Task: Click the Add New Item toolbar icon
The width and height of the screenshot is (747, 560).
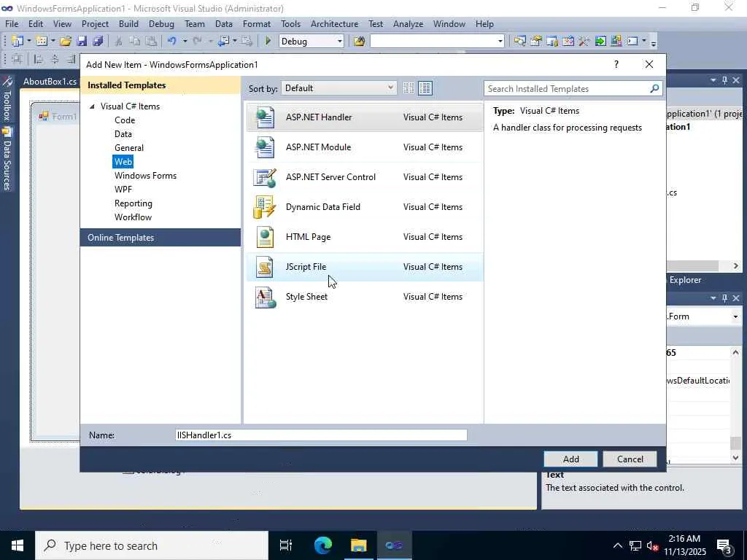Action: coord(42,41)
